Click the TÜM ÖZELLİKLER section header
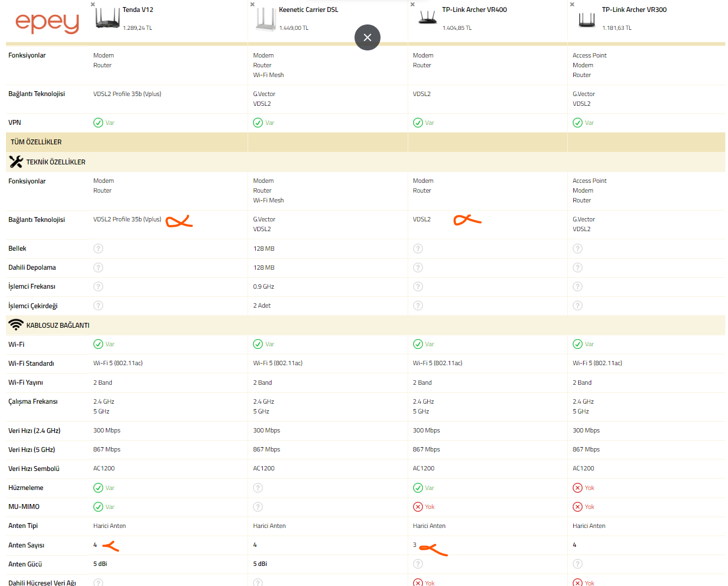This screenshot has width=728, height=586. (x=36, y=142)
